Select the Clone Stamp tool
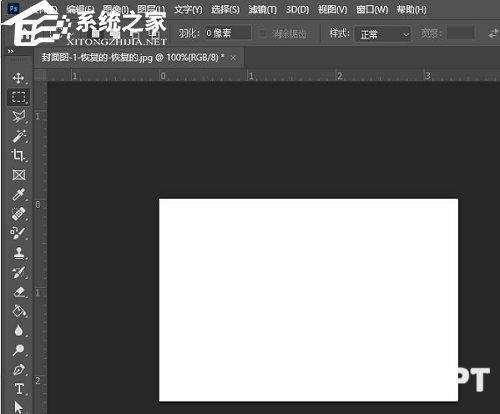Image resolution: width=500 pixels, height=414 pixels. click(19, 253)
